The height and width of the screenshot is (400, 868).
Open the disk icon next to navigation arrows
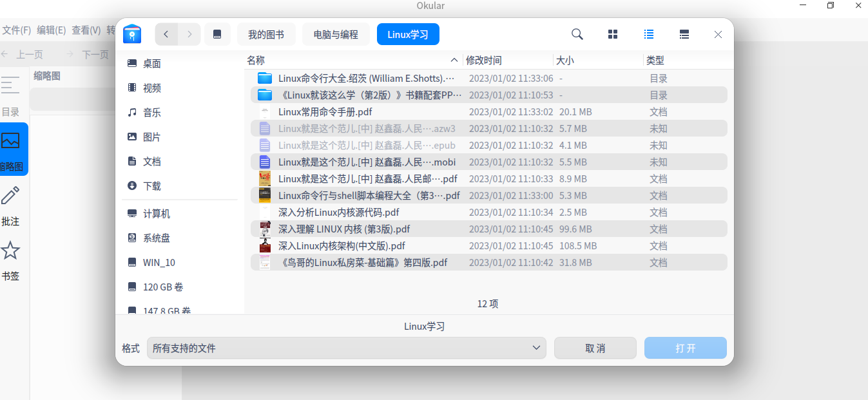click(217, 34)
